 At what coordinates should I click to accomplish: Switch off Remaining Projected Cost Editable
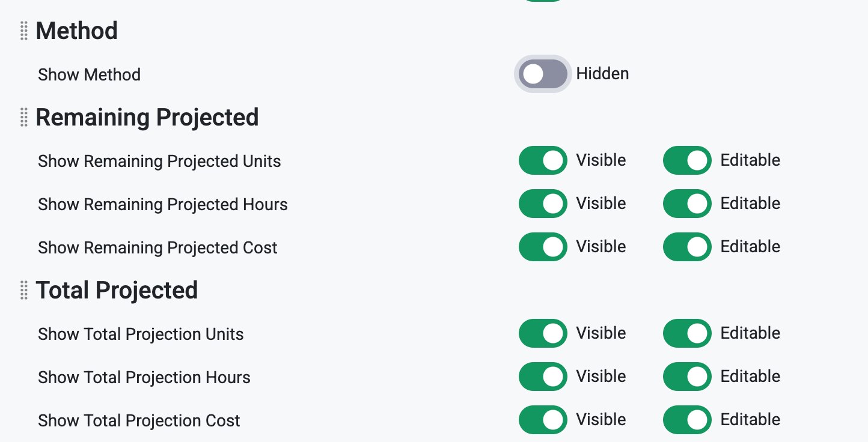point(687,247)
